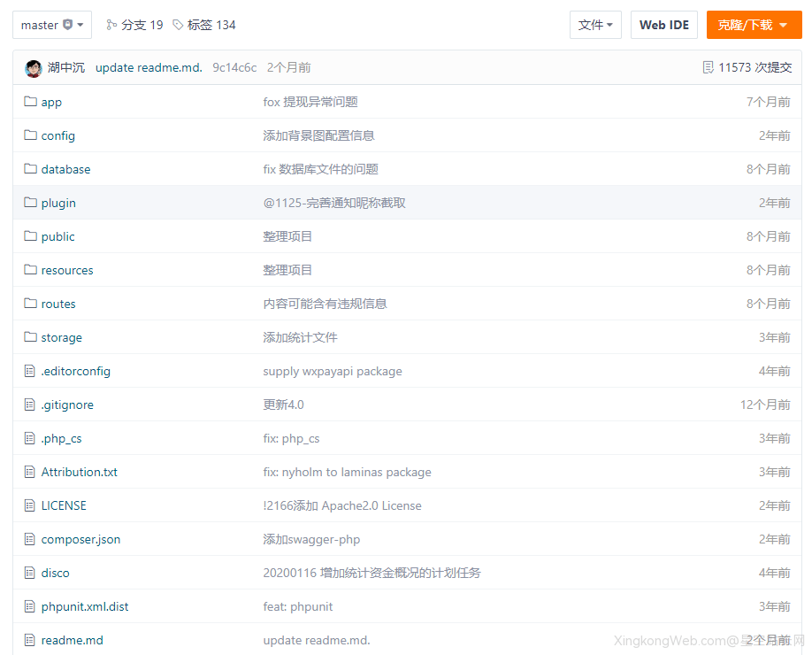Open the resources folder
The width and height of the screenshot is (812, 655).
coord(67,271)
